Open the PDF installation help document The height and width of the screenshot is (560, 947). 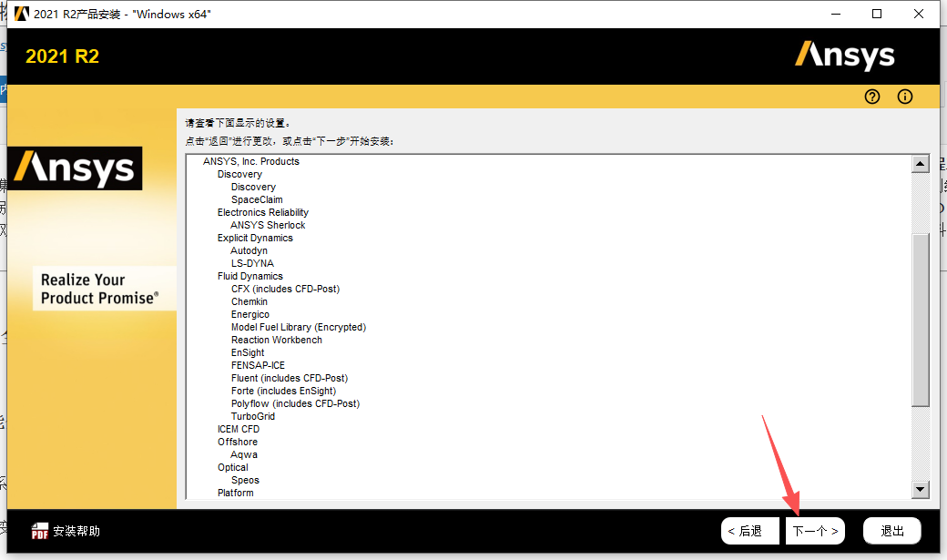point(61,530)
